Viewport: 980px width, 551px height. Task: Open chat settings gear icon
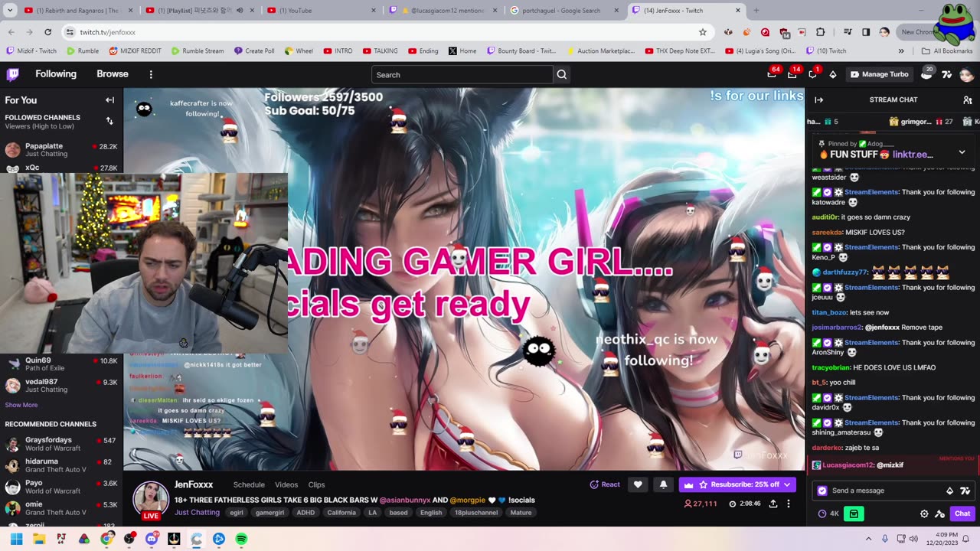(924, 514)
